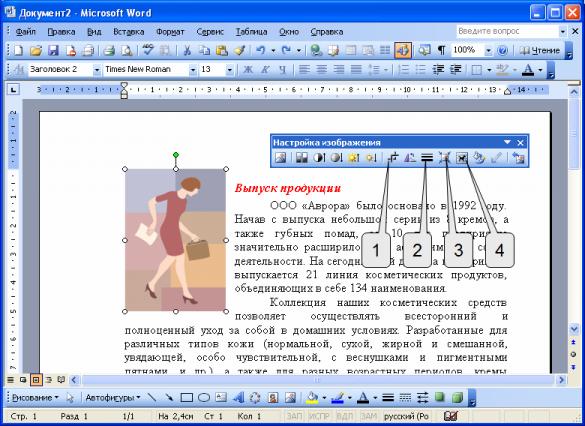Toggle center alignment button
585x426 pixels.
tap(322, 69)
